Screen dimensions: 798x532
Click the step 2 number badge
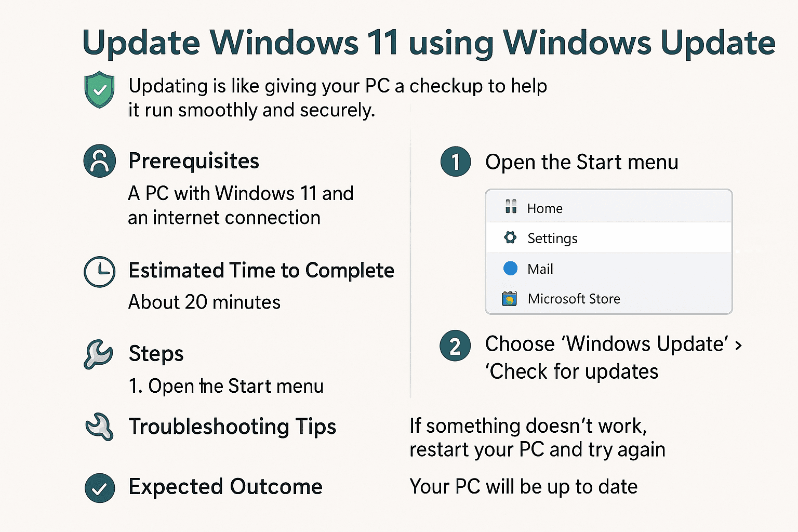[x=455, y=346]
